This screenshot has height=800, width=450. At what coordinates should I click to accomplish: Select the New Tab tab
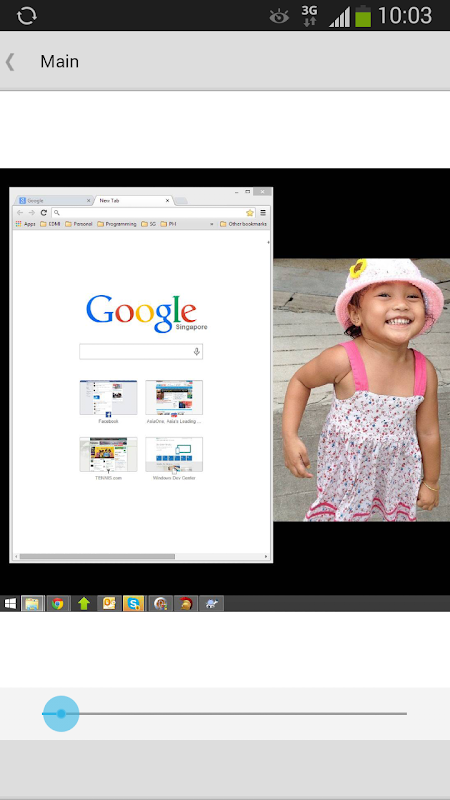coord(134,201)
